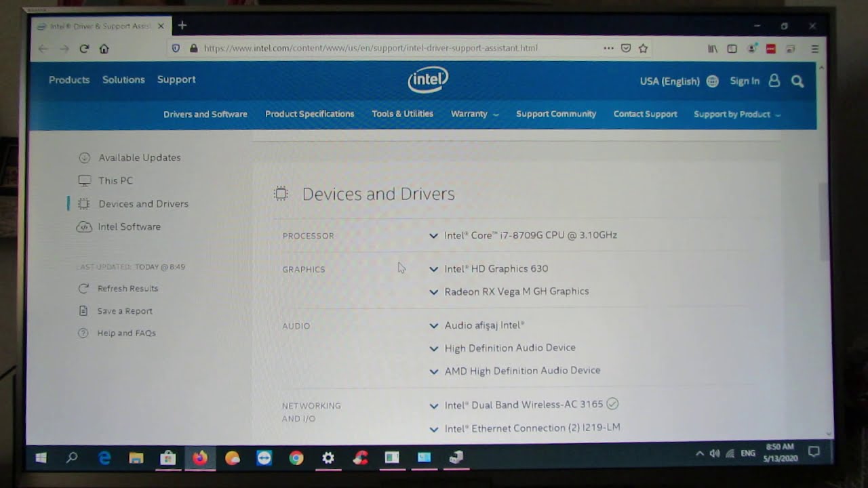This screenshot has width=868, height=488.
Task: Open Help and FAQs
Action: [x=117, y=333]
